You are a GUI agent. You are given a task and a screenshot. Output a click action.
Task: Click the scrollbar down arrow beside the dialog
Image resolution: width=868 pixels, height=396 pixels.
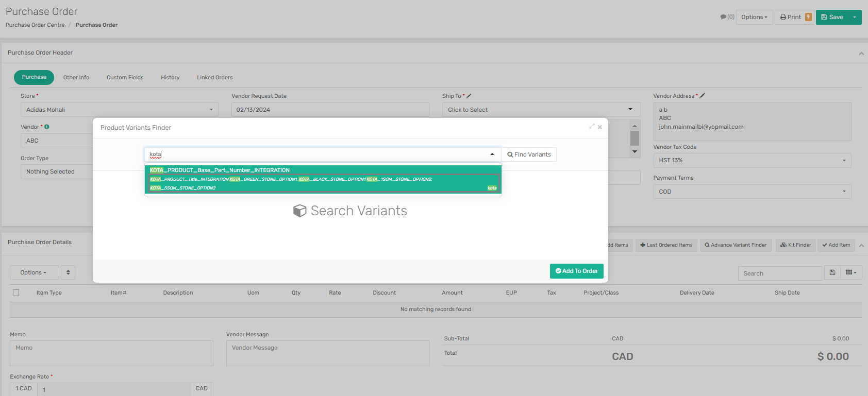(x=635, y=152)
